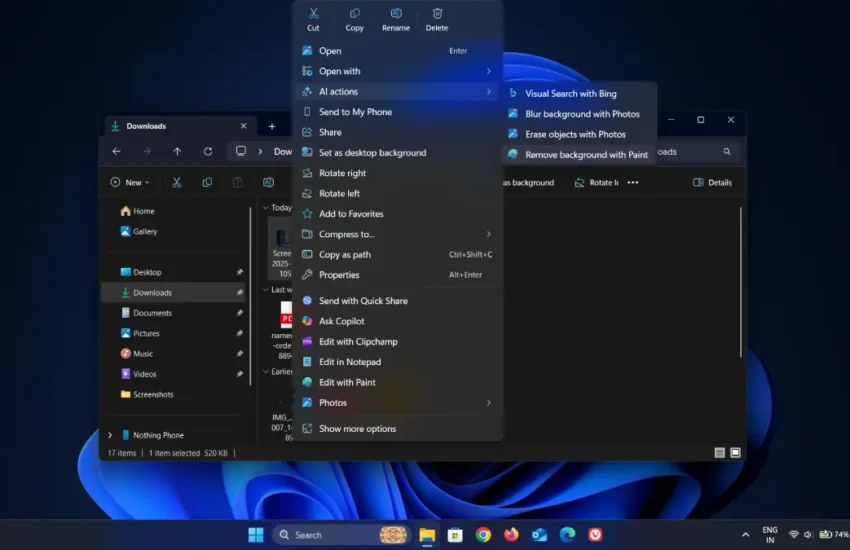This screenshot has height=550, width=850.
Task: Open Videos folder in the sidebar
Action: click(x=173, y=374)
